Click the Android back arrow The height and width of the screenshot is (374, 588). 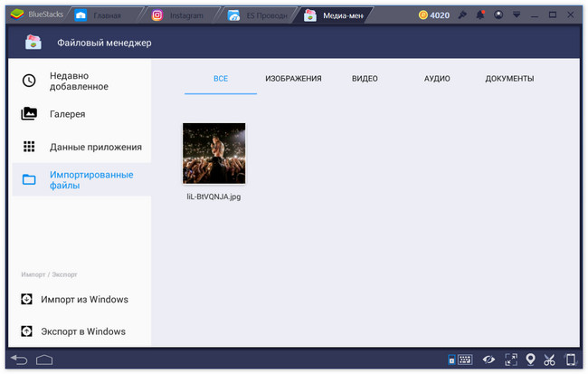coord(19,360)
